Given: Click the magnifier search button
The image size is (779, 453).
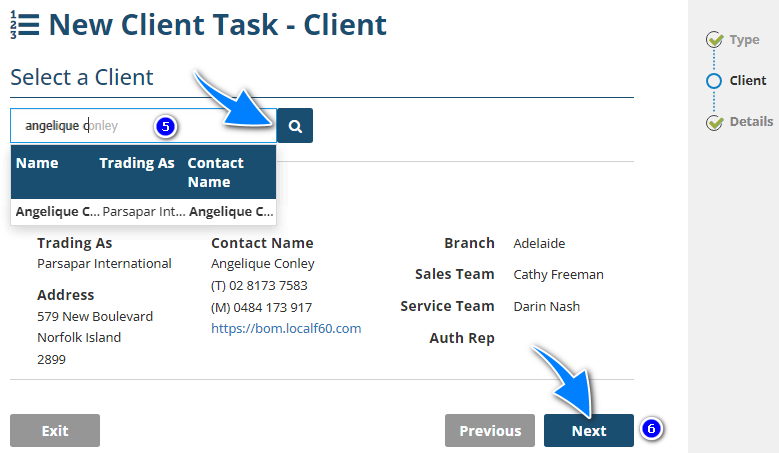Looking at the screenshot, I should [x=295, y=126].
